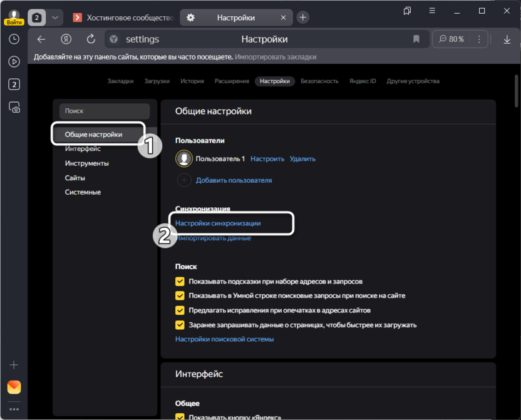Reload the current page
This screenshot has height=420, width=521.
pyautogui.click(x=91, y=39)
